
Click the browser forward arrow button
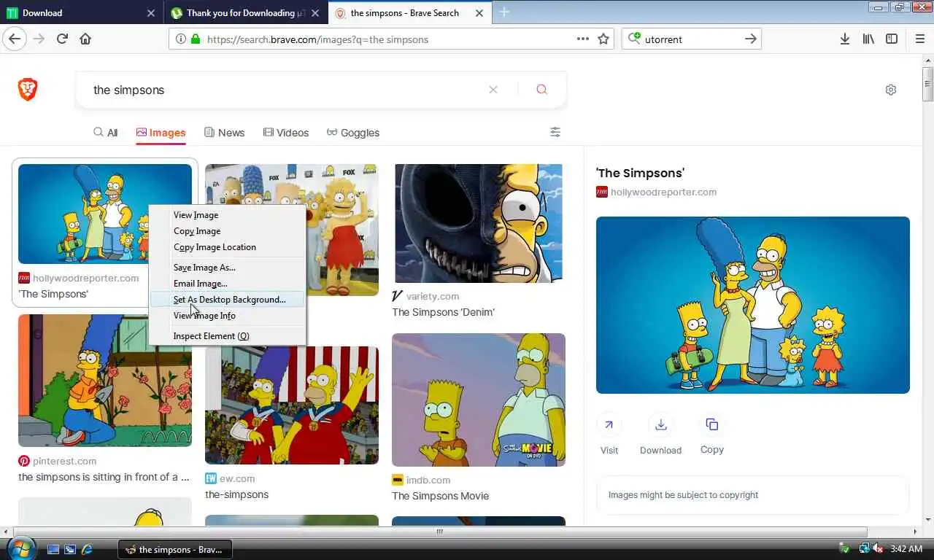click(39, 39)
